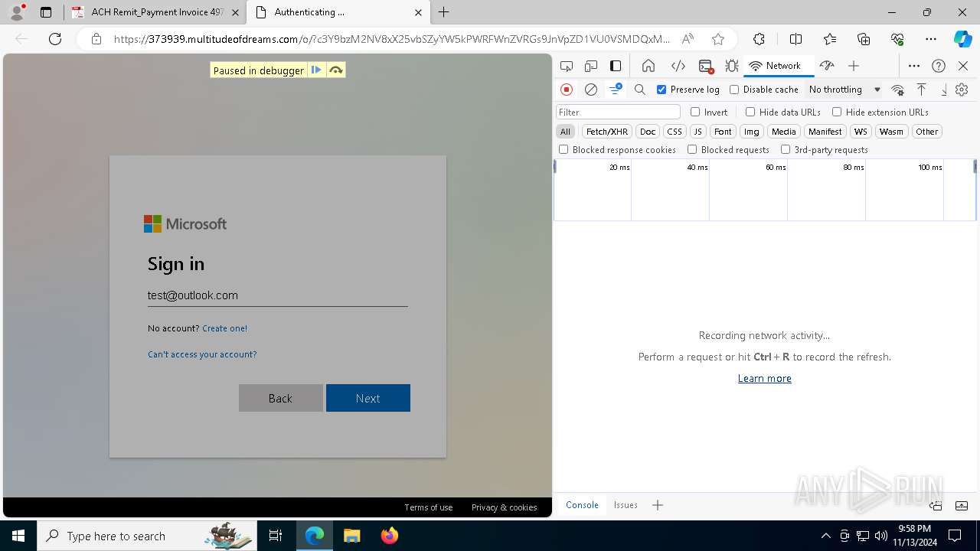Screen dimensions: 980x551
Task: Open network search
Action: pos(640,90)
